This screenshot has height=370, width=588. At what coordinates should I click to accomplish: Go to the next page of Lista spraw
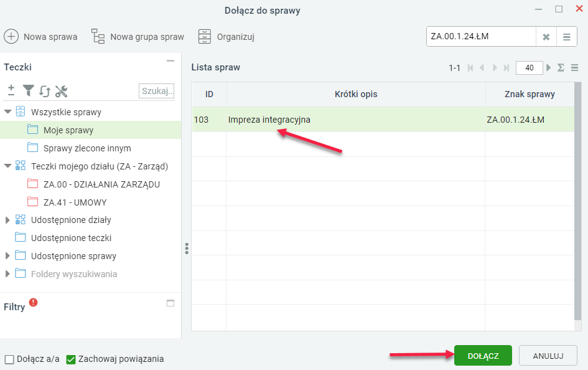click(495, 68)
